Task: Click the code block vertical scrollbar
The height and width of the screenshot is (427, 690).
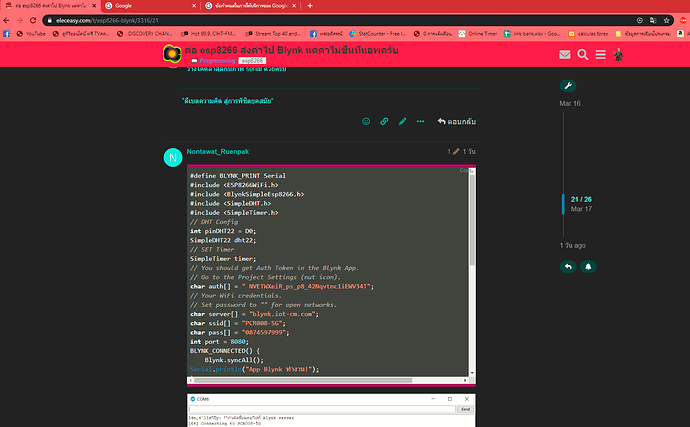Action: [x=472, y=220]
